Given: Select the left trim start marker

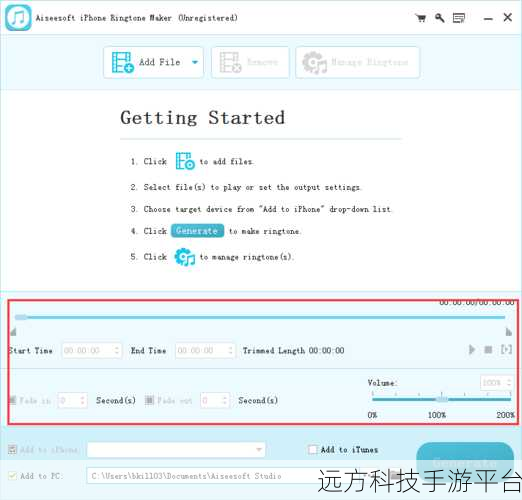Looking at the screenshot, I should (13, 331).
